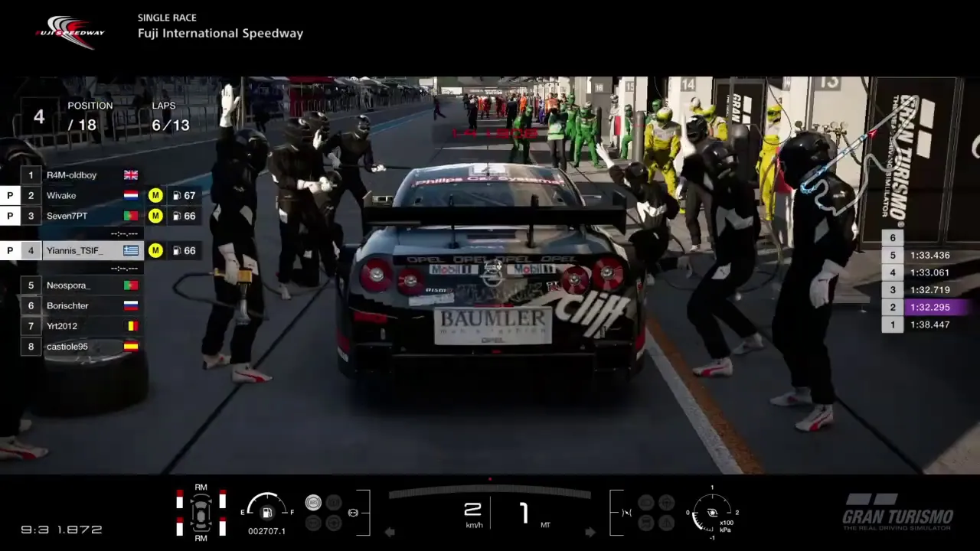Click the fuel gauge pump icon
This screenshot has height=551, width=980.
[x=267, y=513]
